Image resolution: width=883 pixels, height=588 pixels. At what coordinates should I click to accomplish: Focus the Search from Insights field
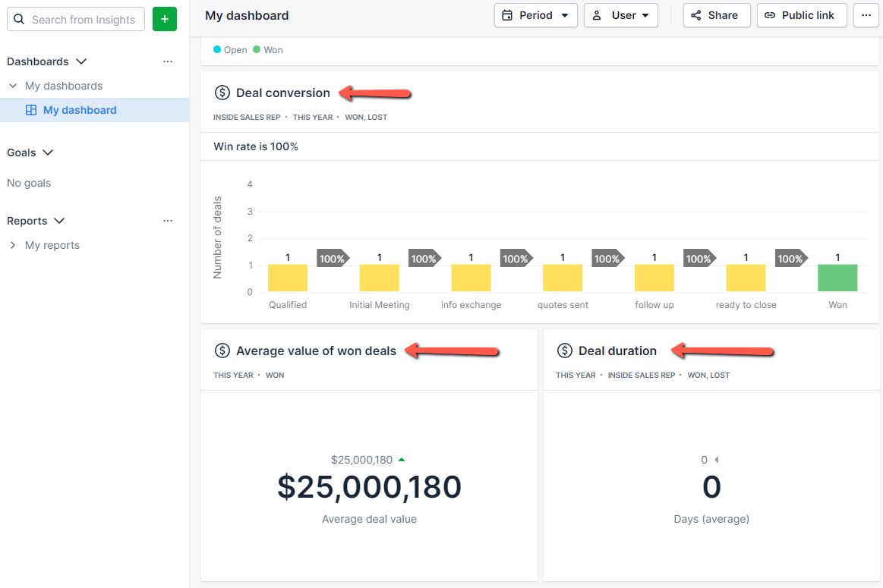(x=76, y=19)
